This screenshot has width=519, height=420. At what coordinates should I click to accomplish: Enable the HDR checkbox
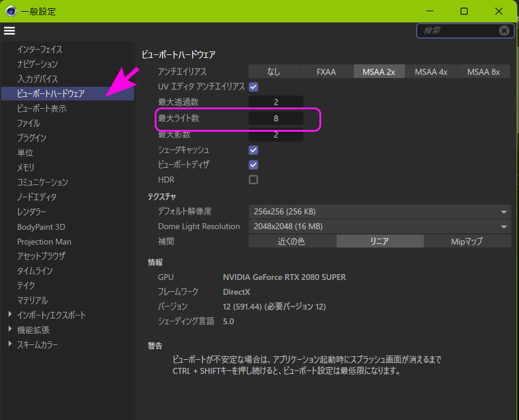pos(253,180)
